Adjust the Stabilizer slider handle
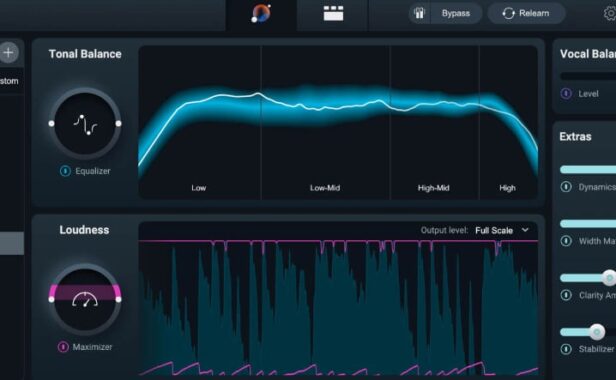616x380 pixels. [x=597, y=332]
